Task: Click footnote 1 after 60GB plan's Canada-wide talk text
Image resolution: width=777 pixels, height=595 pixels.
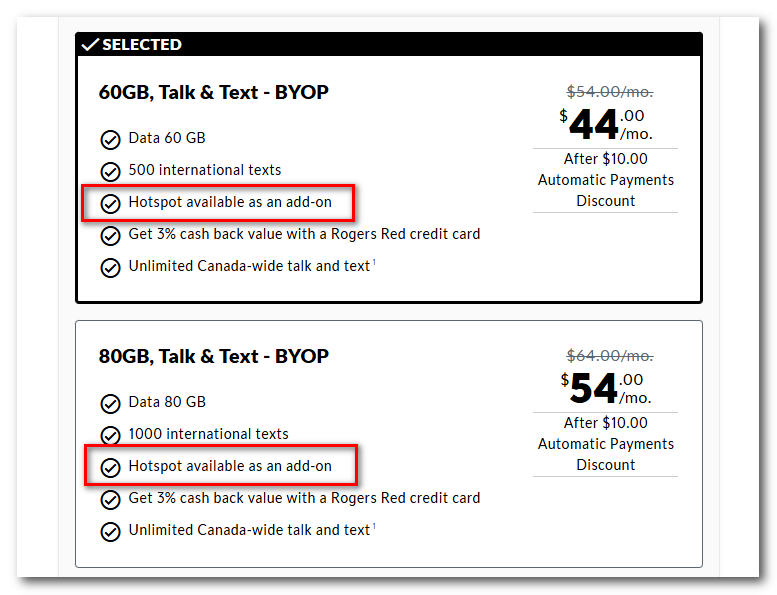Action: point(374,262)
